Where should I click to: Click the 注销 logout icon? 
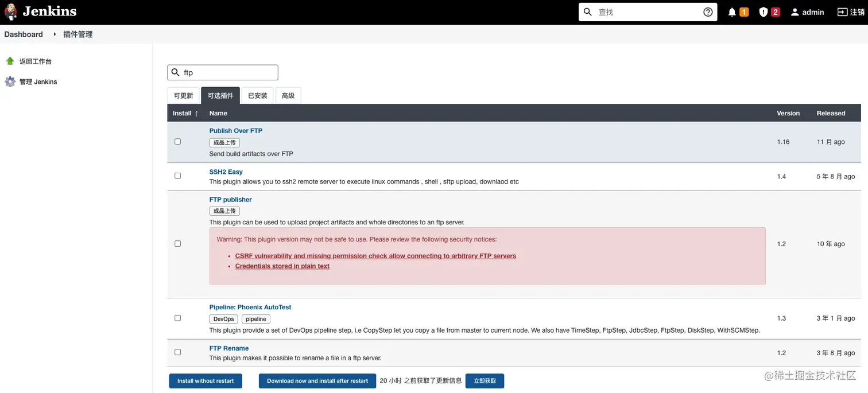point(842,12)
